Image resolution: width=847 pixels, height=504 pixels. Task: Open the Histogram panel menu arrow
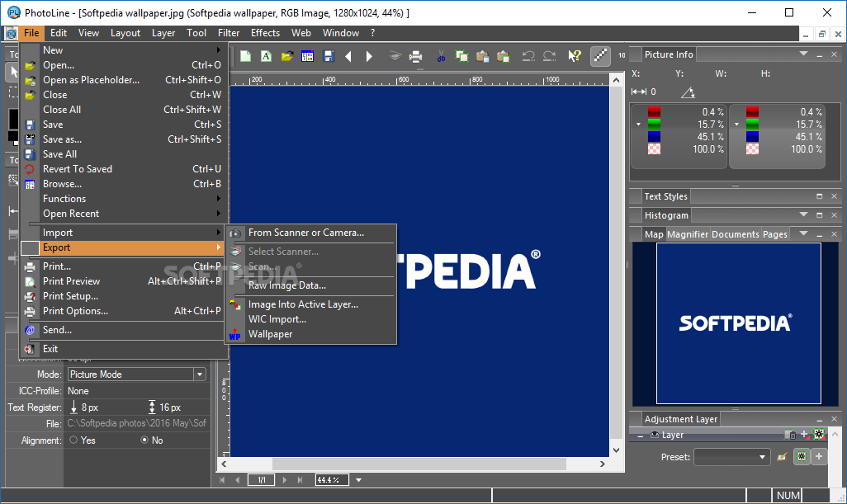click(804, 214)
